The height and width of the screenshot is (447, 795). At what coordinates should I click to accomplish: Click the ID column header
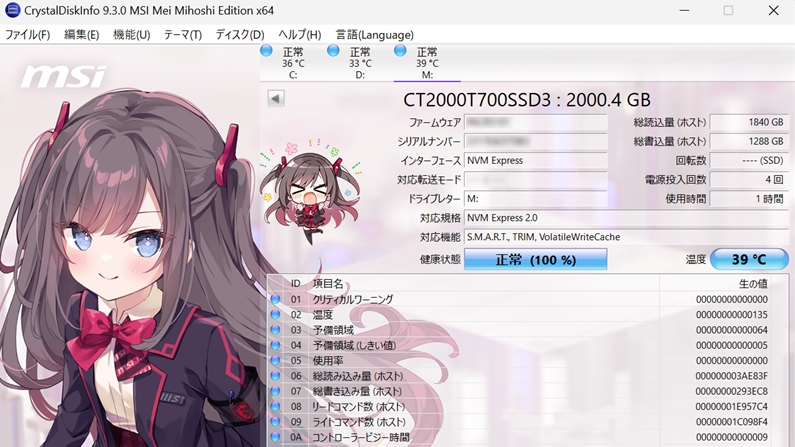[x=296, y=284]
